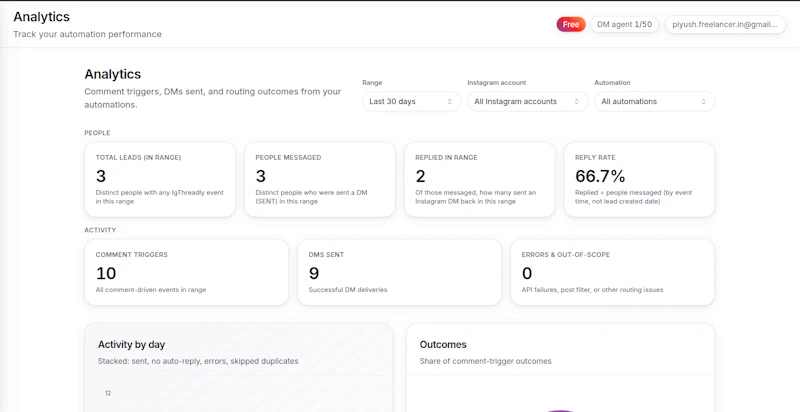800x412 pixels.
Task: Click the Outcomes chart heading
Action: (443, 345)
